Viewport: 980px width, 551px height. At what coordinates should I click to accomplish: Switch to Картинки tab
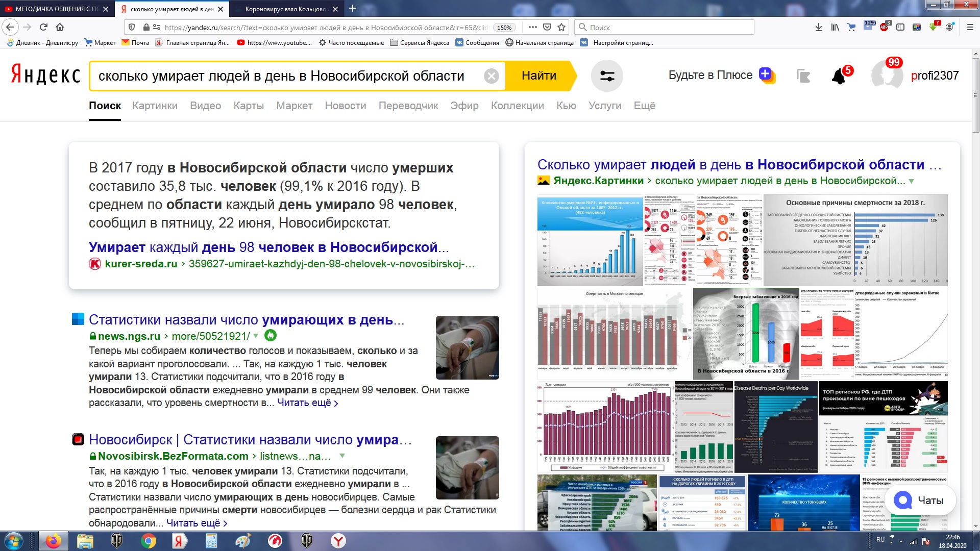pos(155,106)
